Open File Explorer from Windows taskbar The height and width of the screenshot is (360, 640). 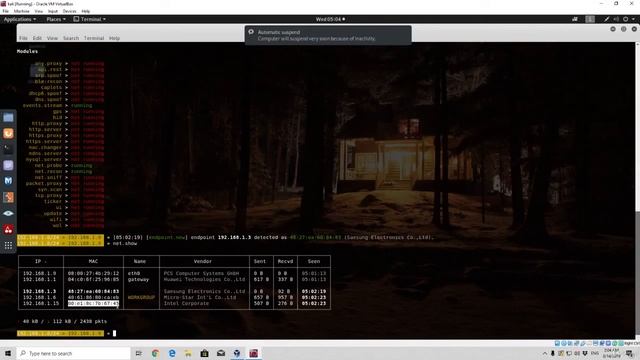[188, 353]
